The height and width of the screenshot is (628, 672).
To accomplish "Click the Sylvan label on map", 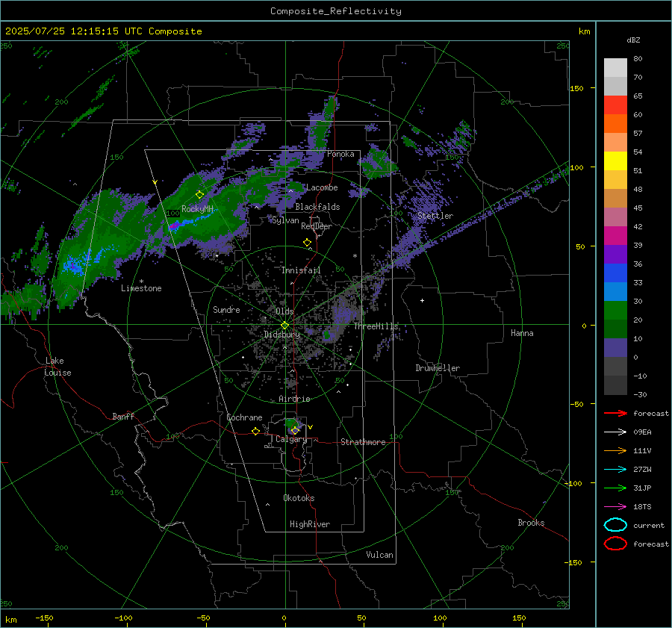I will (285, 220).
